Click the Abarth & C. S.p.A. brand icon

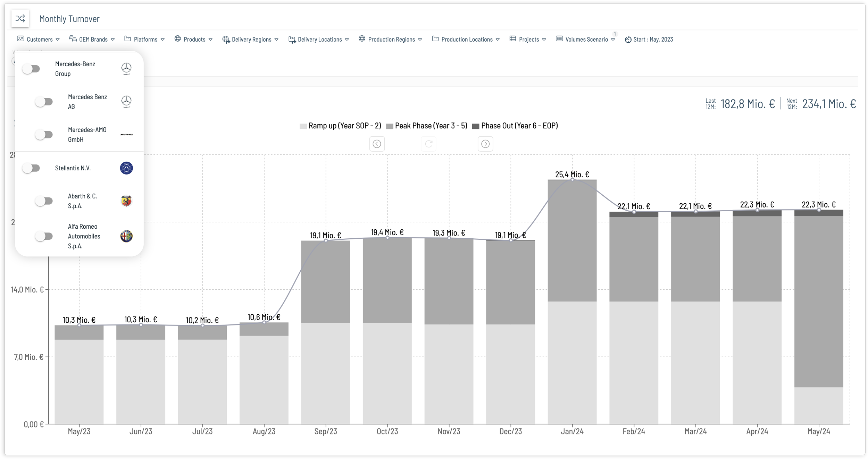tap(126, 201)
